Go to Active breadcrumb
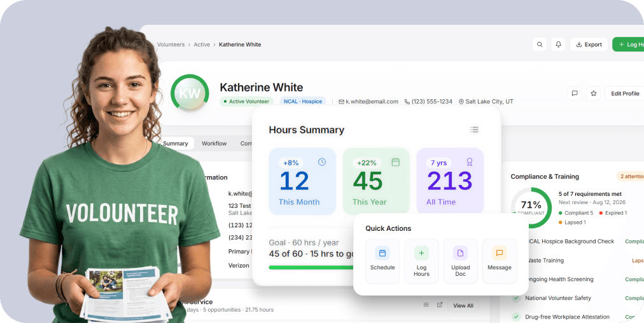This screenshot has width=644, height=323. [202, 45]
